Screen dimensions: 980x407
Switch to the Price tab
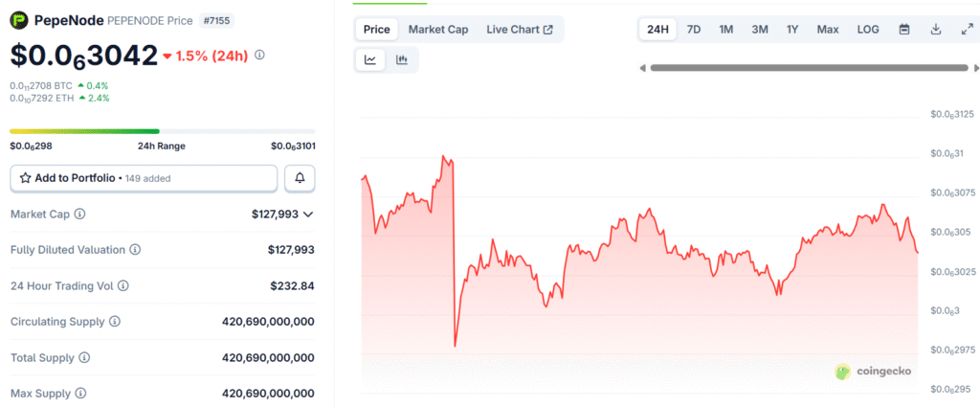tap(377, 30)
